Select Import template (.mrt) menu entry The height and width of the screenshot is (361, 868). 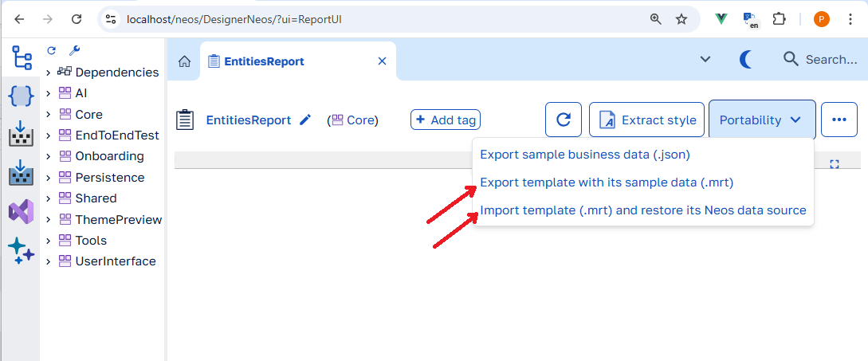point(643,210)
